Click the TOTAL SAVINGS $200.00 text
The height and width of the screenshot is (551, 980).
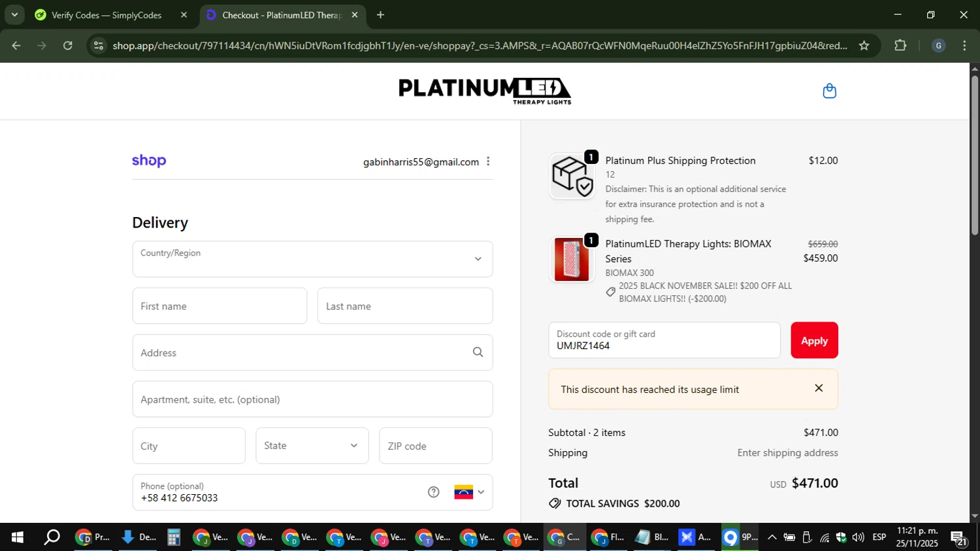coord(623,503)
